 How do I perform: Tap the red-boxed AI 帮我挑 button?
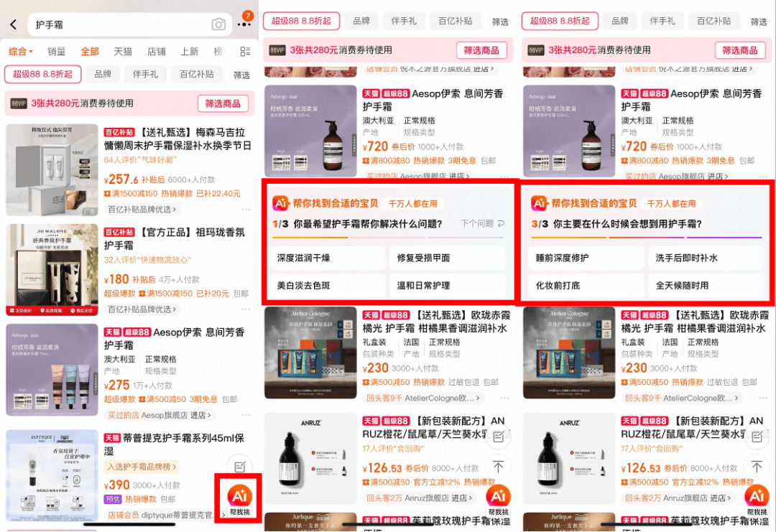pos(239,498)
